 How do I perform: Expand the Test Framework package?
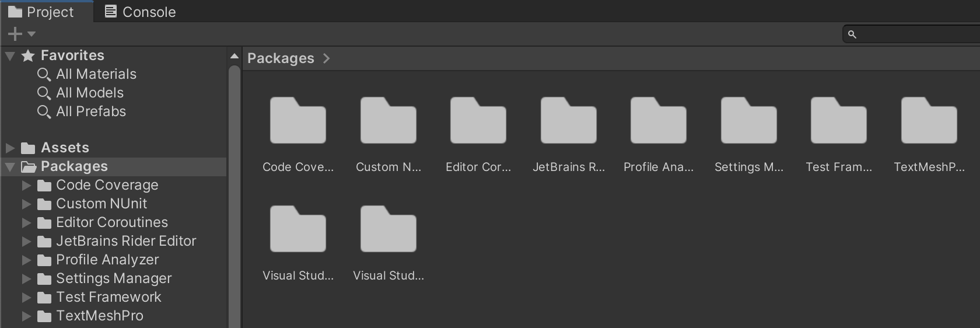(26, 298)
